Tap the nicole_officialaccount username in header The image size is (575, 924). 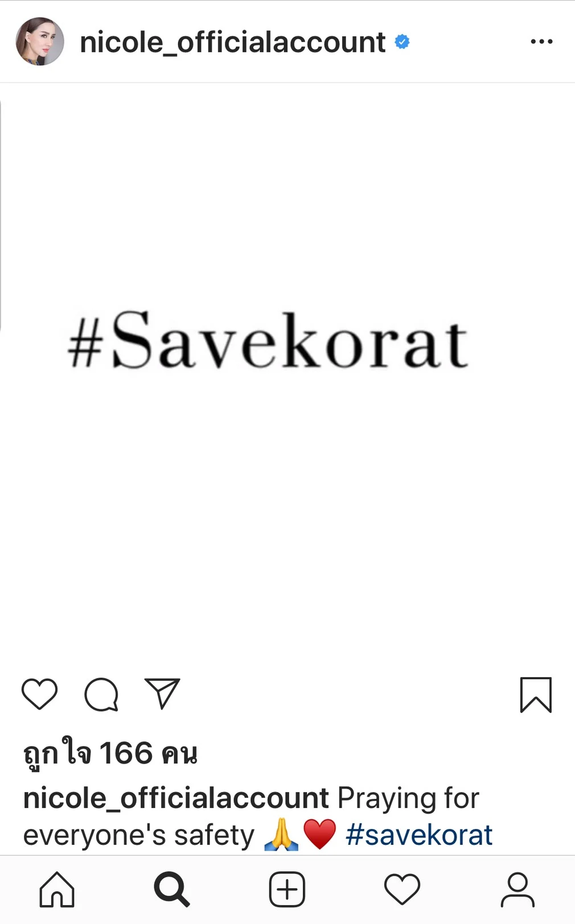[x=233, y=42]
